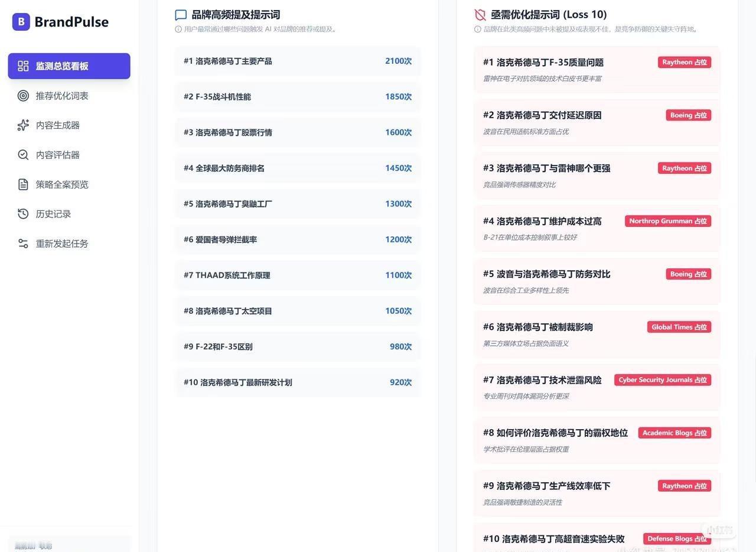
Task: Click the 1300次 count value
Action: point(398,204)
